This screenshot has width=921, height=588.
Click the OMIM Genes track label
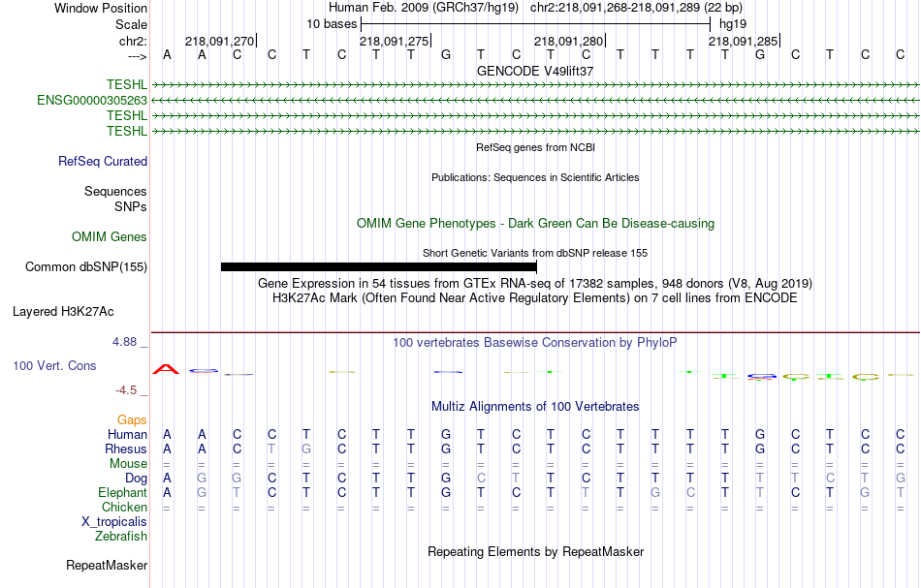point(110,236)
